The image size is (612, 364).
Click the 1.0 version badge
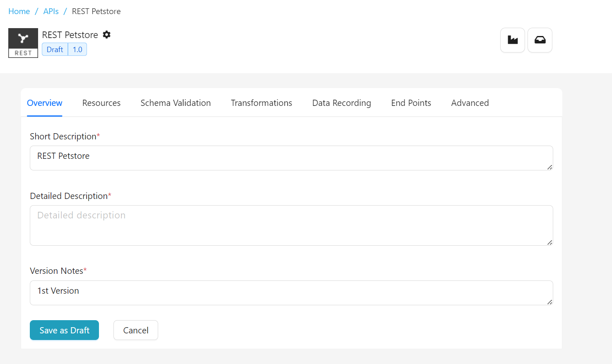pos(77,50)
